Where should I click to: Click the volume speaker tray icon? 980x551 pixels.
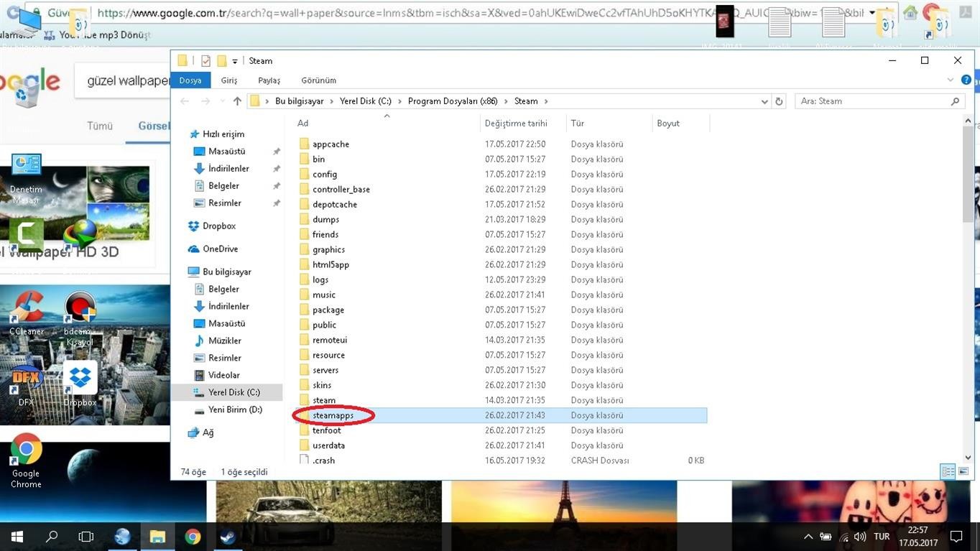[x=860, y=537]
